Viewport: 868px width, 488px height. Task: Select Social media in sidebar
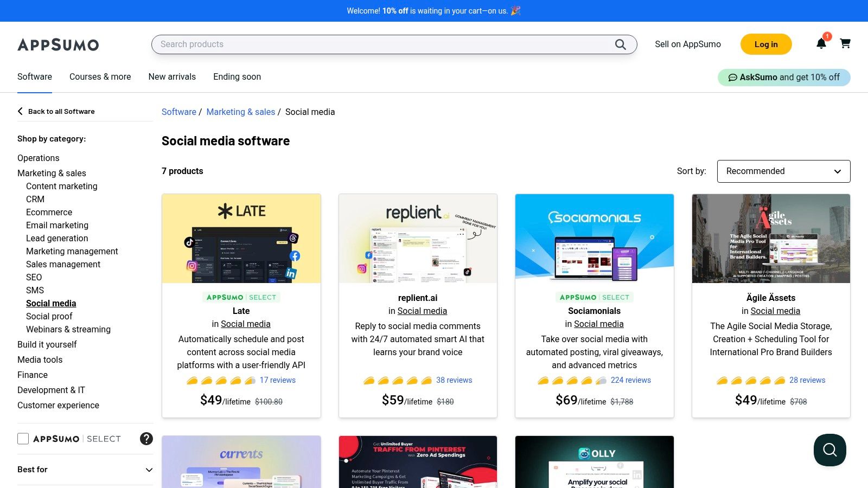pyautogui.click(x=51, y=303)
